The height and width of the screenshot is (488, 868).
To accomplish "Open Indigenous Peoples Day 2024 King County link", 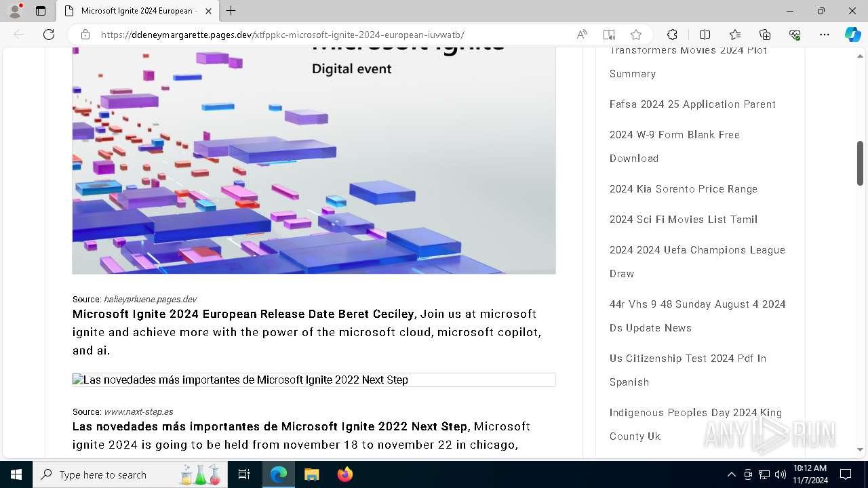I will click(696, 424).
